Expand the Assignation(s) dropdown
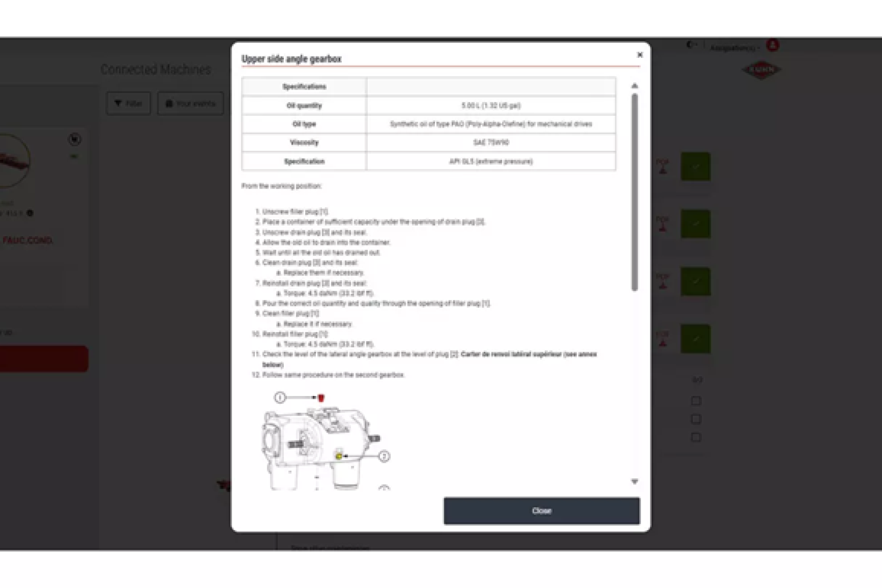This screenshot has width=882, height=588. coord(734,48)
